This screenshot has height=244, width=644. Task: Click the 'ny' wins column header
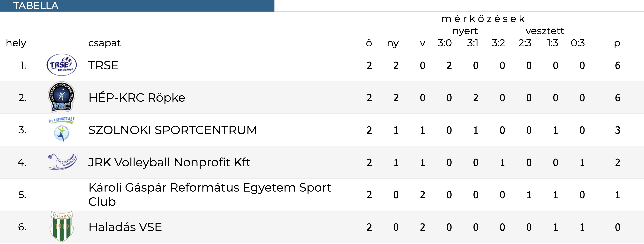point(393,44)
